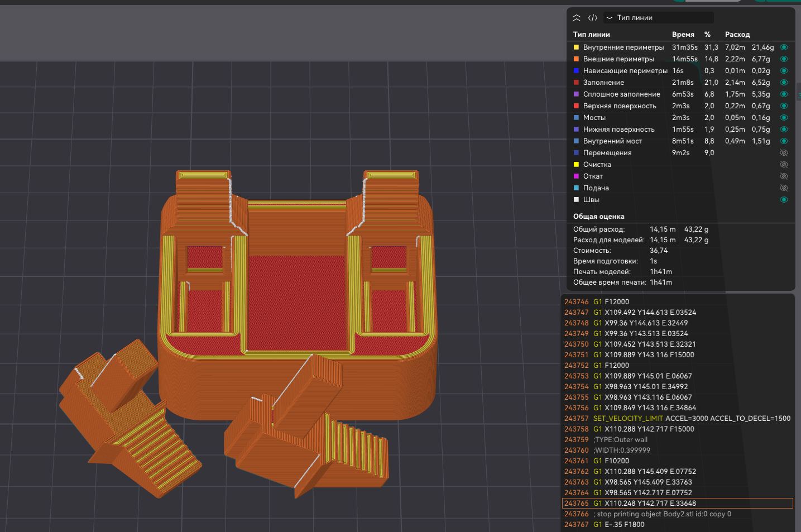Enable Очистка wipe visibility eye icon
The height and width of the screenshot is (532, 801).
click(784, 165)
